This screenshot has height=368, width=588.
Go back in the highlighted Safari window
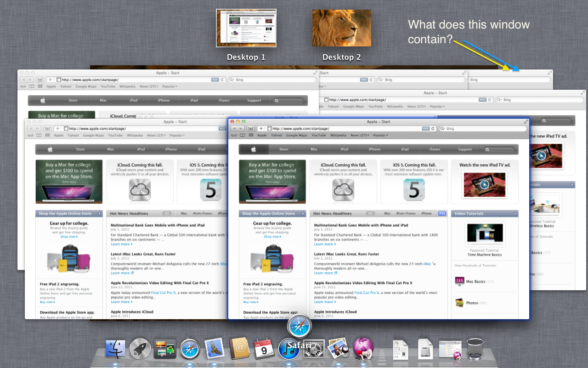pos(235,129)
